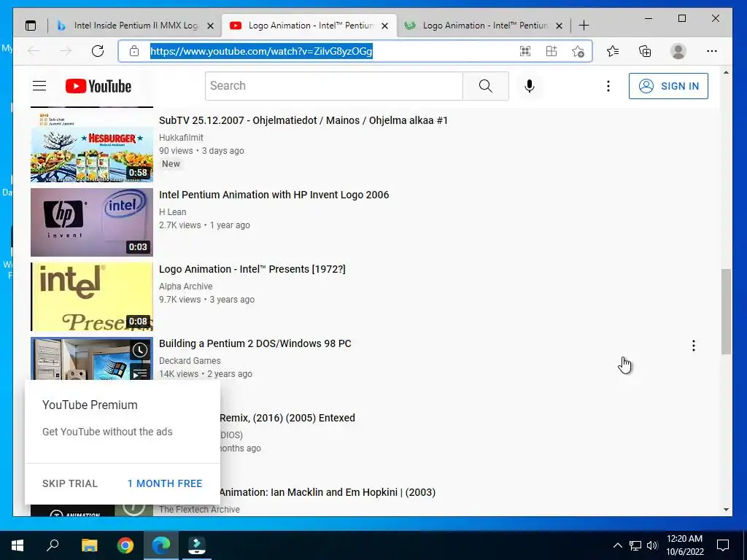Screen dimensions: 747x560
Task: Accept 1 Month Free Premium offer
Action: (x=165, y=483)
